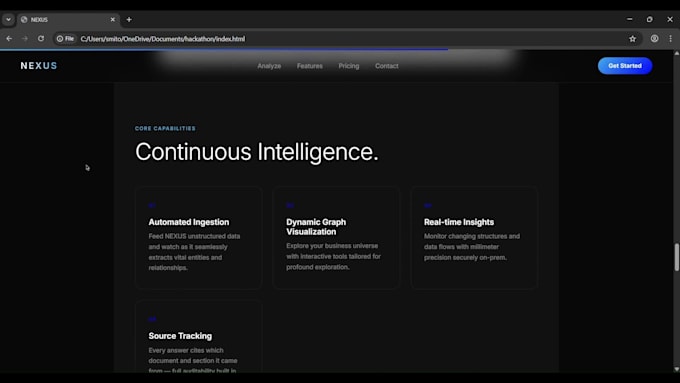
Task: Click the browser forward arrow
Action: [25, 39]
